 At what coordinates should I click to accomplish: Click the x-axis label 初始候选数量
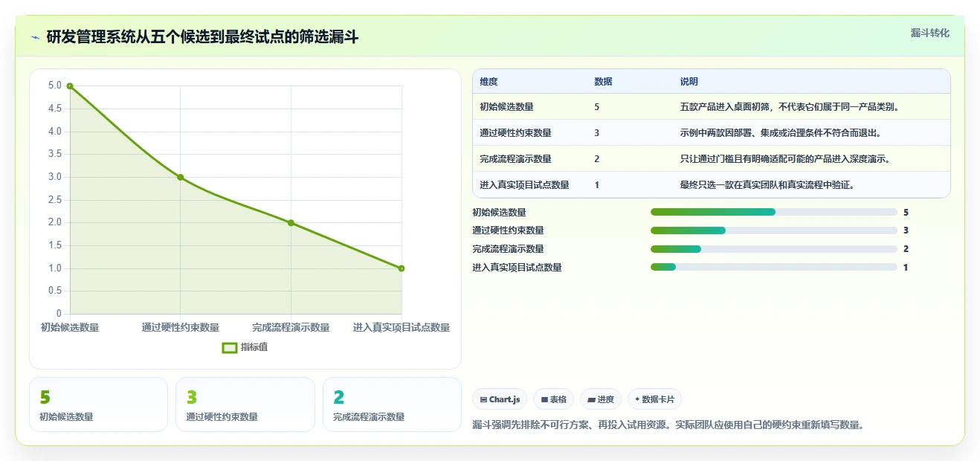[x=70, y=327]
